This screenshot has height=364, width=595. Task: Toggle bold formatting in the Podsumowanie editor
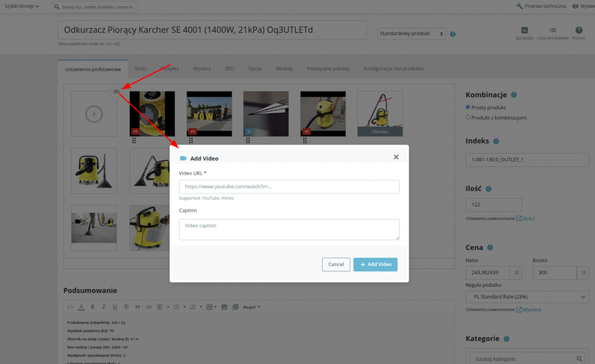[x=93, y=307]
